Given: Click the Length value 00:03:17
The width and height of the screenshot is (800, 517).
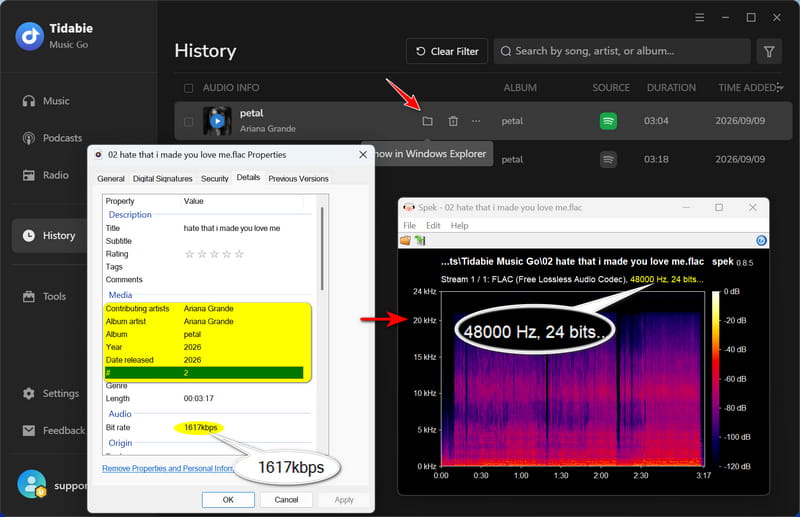Looking at the screenshot, I should point(198,398).
